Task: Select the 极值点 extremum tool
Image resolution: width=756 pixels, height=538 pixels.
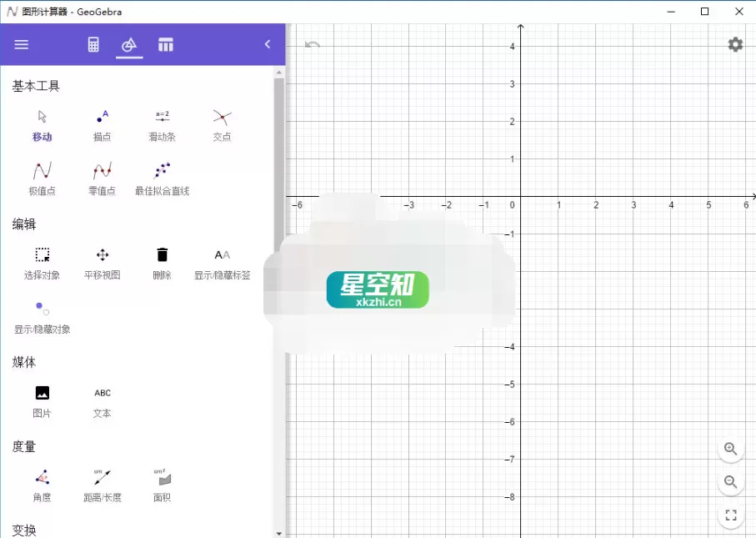Action: pos(41,178)
